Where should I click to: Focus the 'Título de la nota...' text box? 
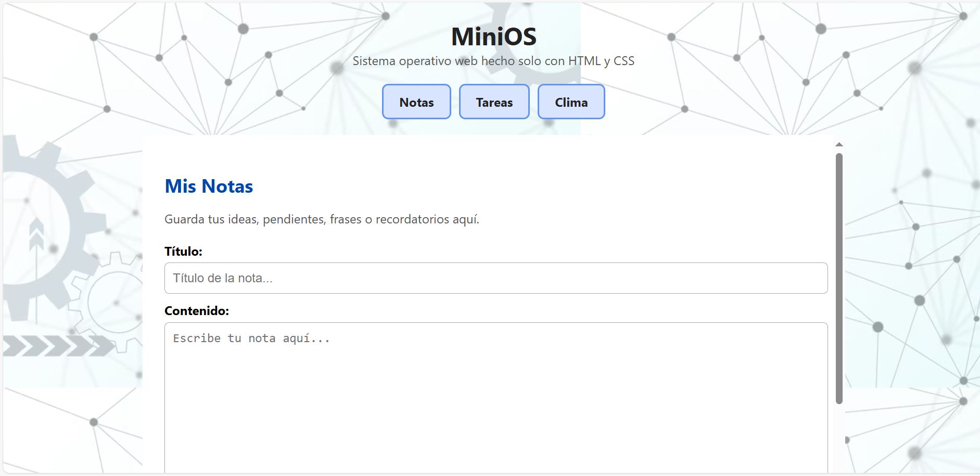click(x=494, y=278)
